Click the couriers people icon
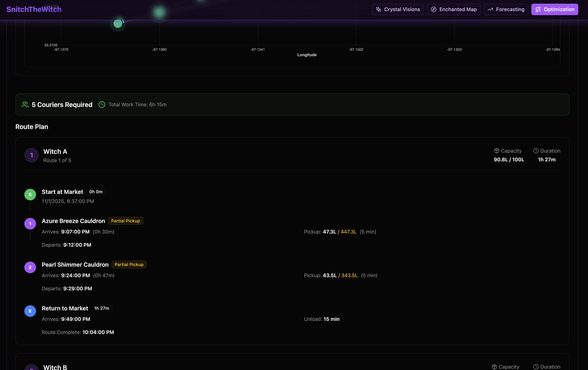 pos(25,105)
